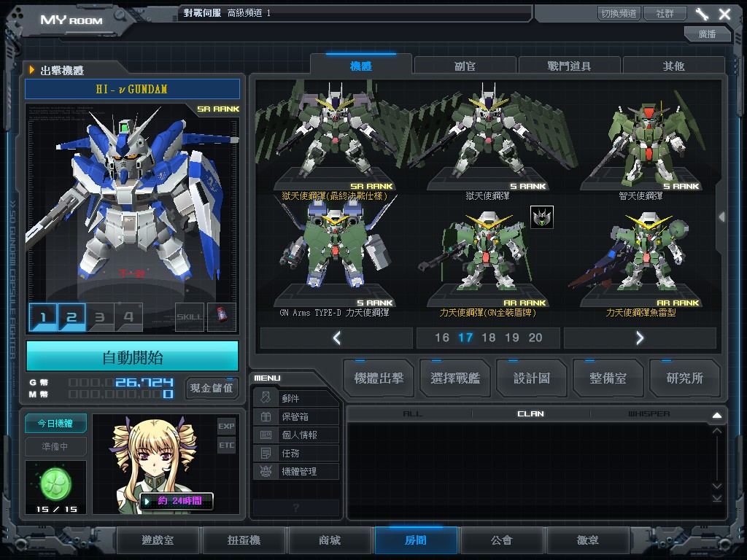Open settings with the wrench icon
Image resolution: width=747 pixels, height=560 pixels.
[x=702, y=14]
